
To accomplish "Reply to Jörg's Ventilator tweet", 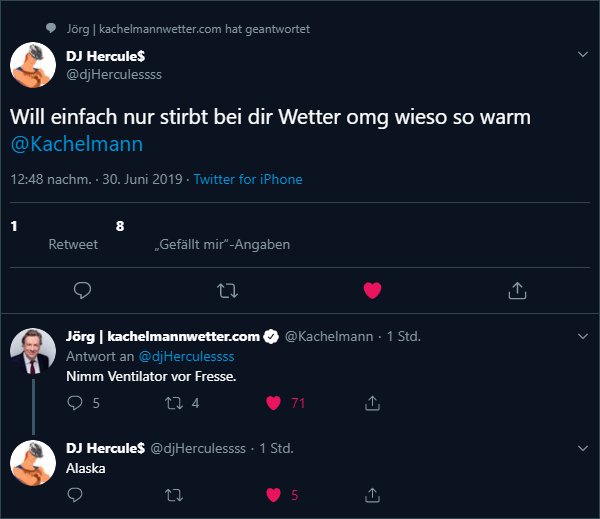I will pyautogui.click(x=75, y=403).
